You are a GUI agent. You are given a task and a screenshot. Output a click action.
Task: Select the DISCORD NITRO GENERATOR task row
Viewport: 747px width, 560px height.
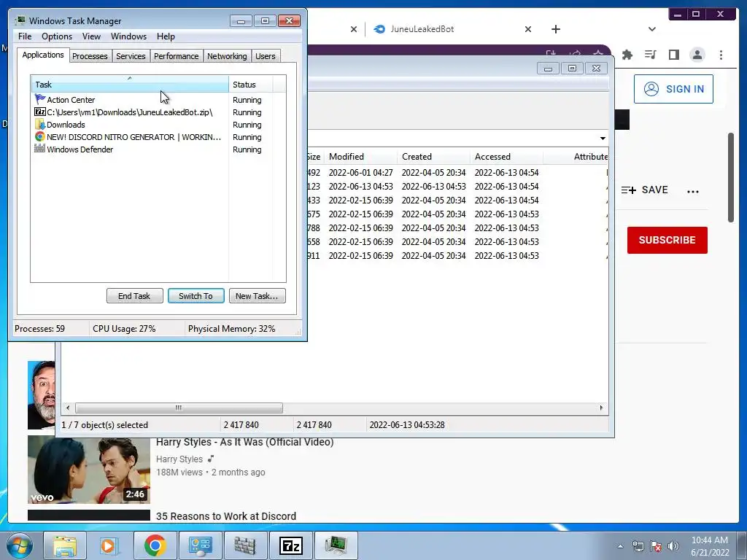(x=158, y=137)
